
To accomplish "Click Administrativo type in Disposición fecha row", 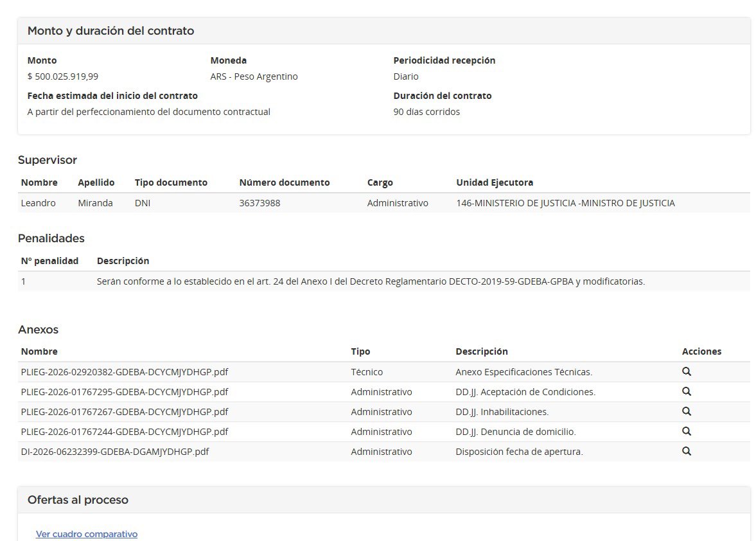I will pos(382,451).
